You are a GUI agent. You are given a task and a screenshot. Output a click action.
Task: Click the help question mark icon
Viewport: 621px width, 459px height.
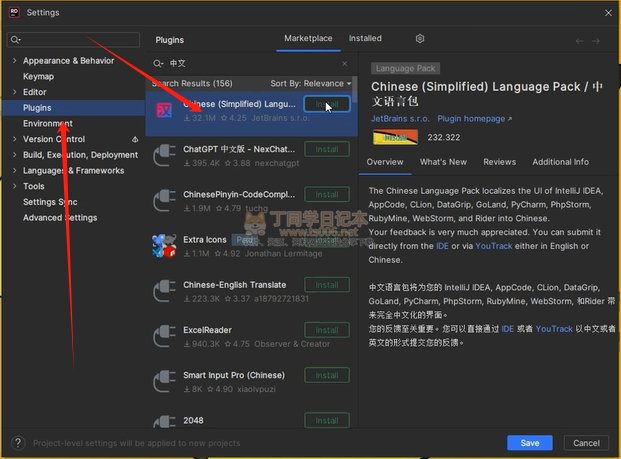[17, 442]
